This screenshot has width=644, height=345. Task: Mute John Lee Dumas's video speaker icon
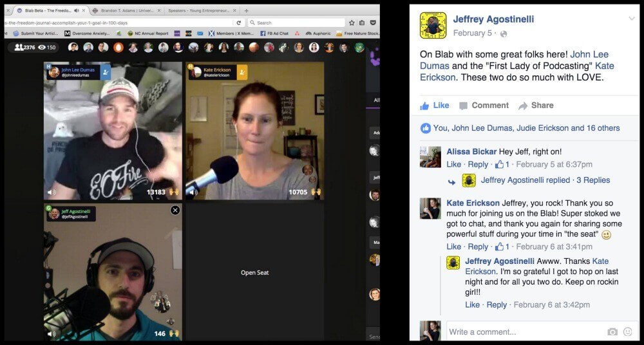[52, 192]
